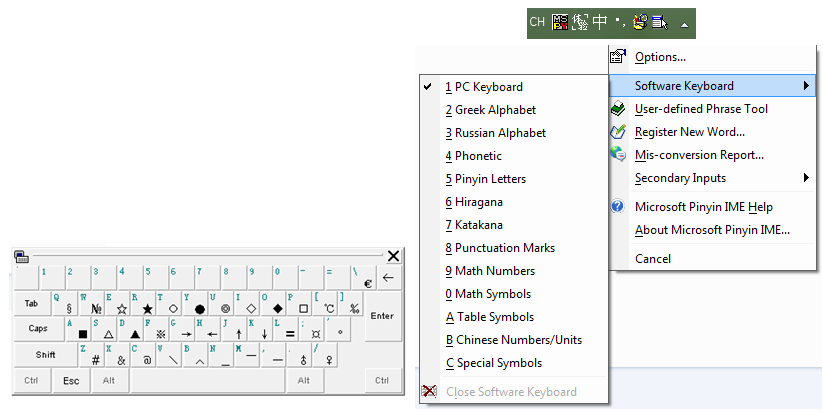The image size is (823, 412).
Task: Choose 9 Math Numbers keyboard
Action: tap(490, 271)
